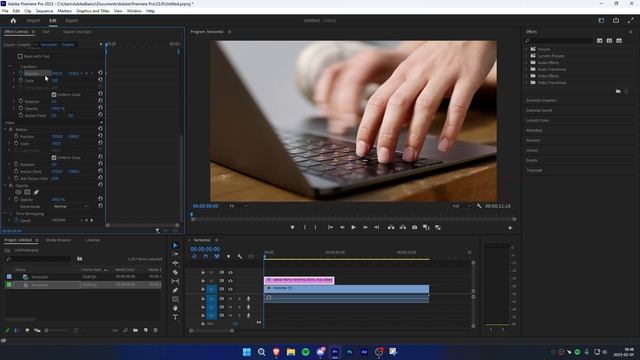This screenshot has height=360, width=640.
Task: Click the Lift button
Action: click(391, 227)
